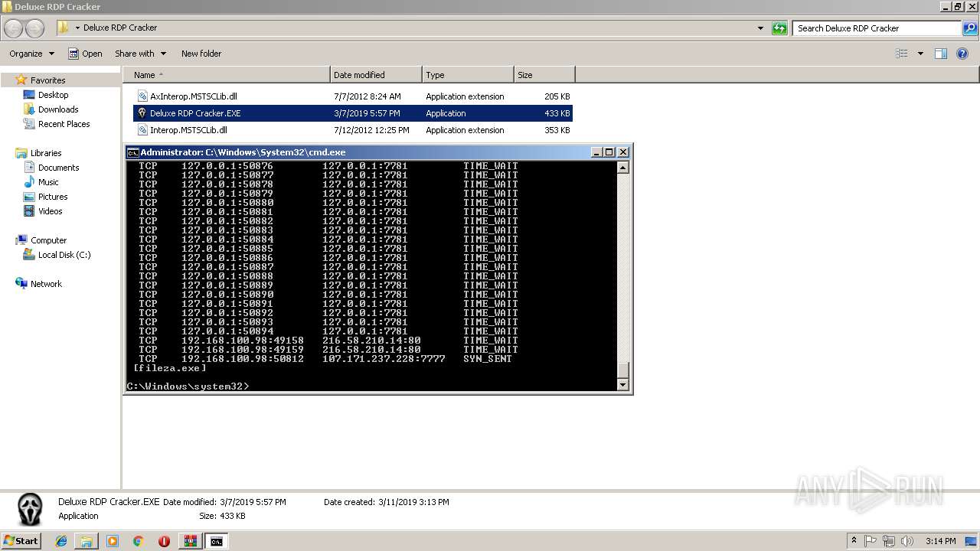Click the change view icon
The width and height of the screenshot is (980, 551).
click(x=902, y=54)
